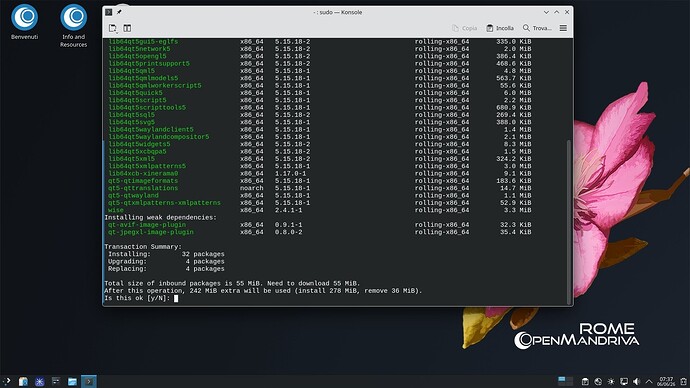Click the split view icon in Konsole toolbar

tap(127, 28)
